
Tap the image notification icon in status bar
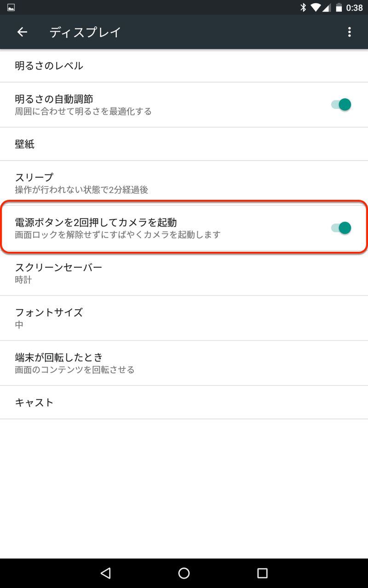coord(11,7)
